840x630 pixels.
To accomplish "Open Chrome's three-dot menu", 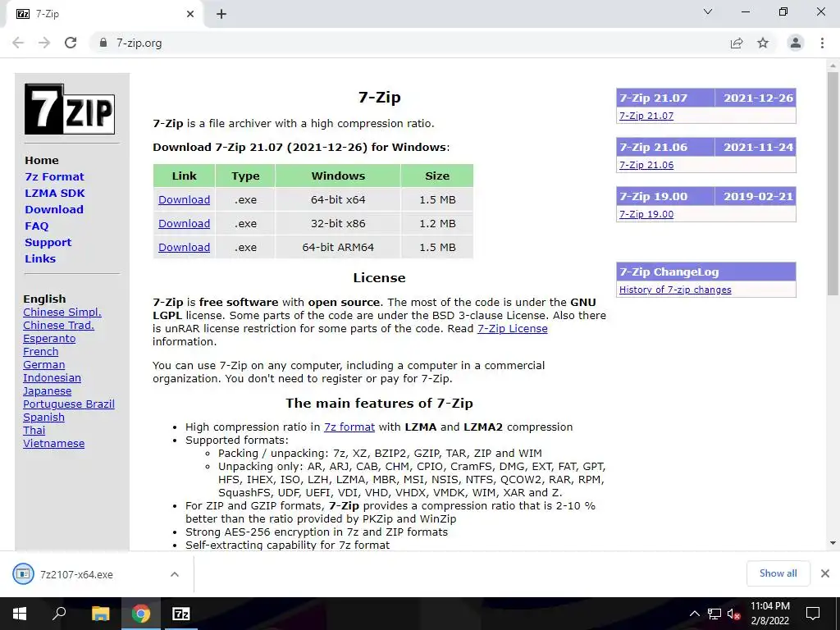I will tap(822, 43).
